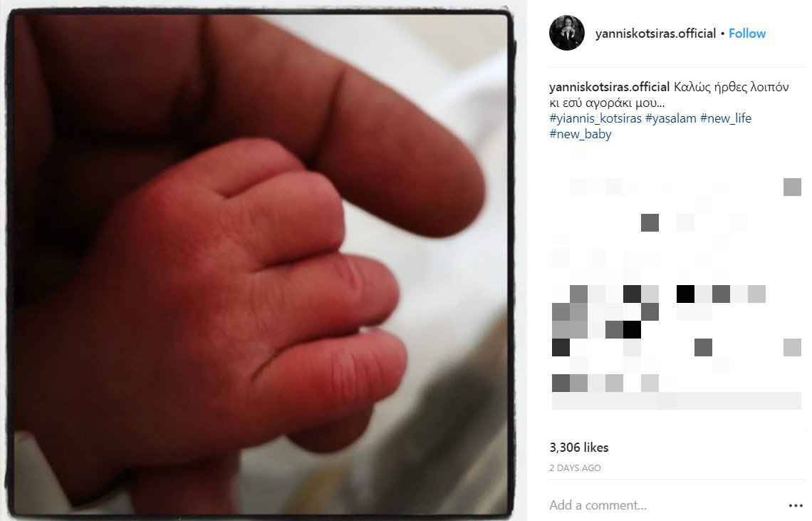The height and width of the screenshot is (521, 812).
Task: Click the 2 DAYS AGO timestamp
Action: tap(575, 468)
